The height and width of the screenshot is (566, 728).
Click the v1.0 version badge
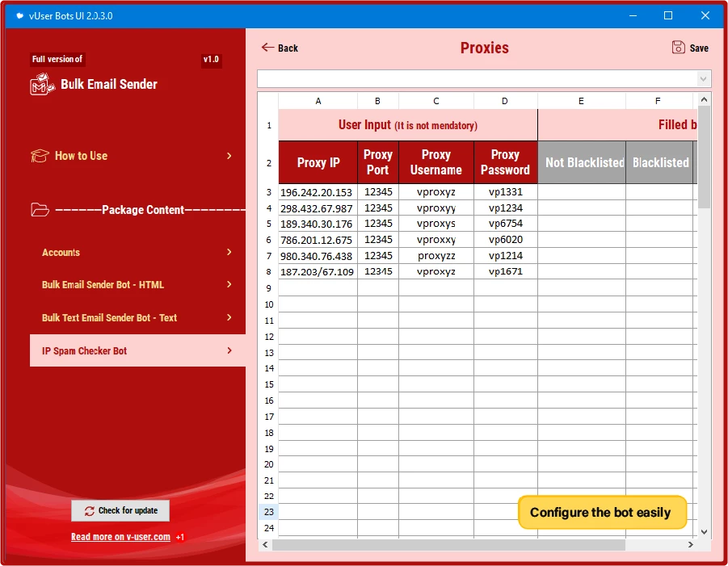211,60
